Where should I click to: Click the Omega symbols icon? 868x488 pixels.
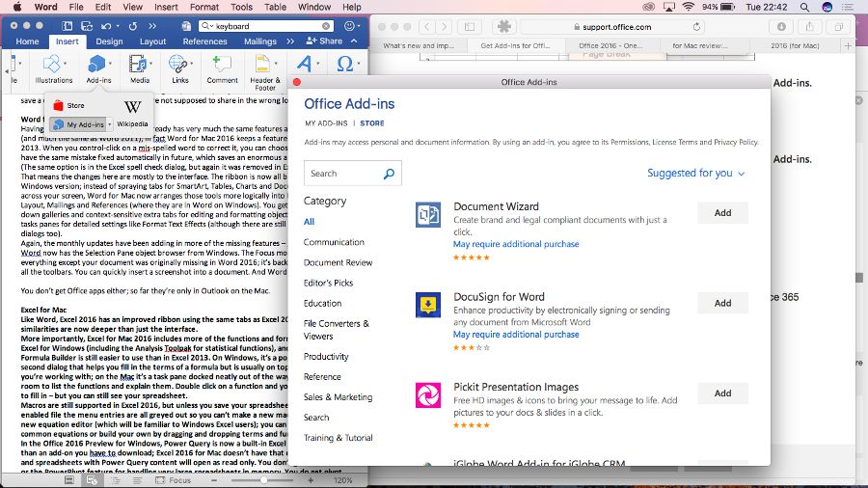coord(344,64)
